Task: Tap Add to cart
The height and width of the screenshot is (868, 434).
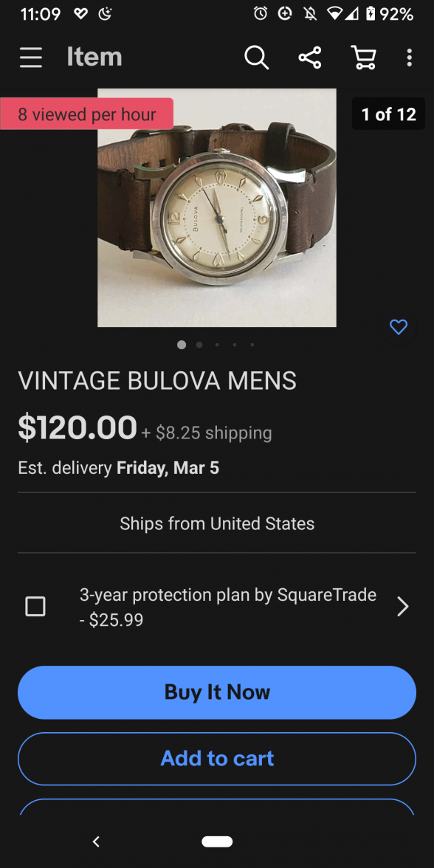Action: (216, 759)
